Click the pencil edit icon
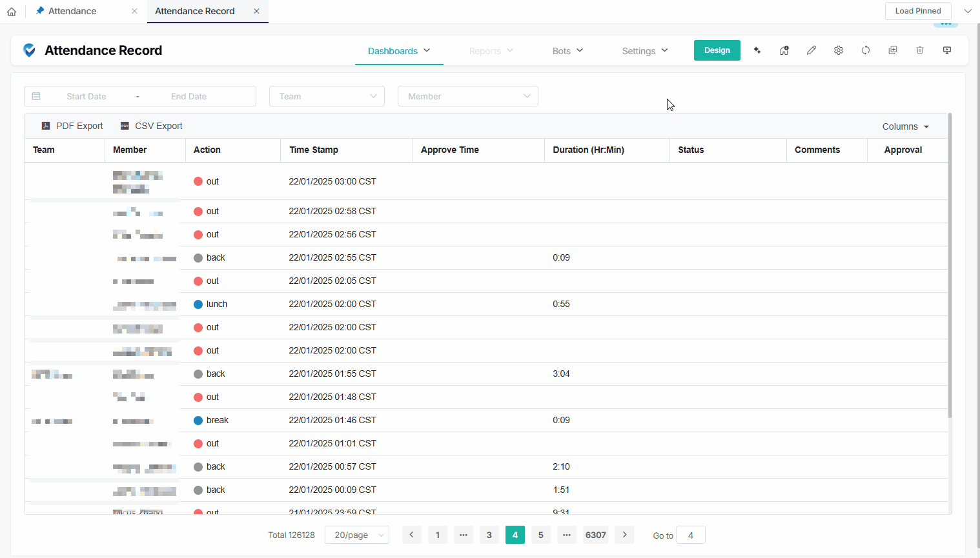Viewport: 980px width, 558px height. click(812, 50)
